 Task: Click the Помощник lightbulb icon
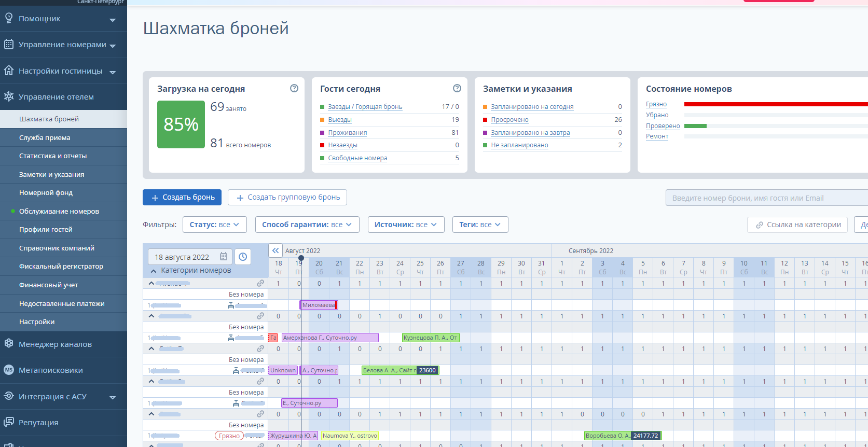[9, 18]
